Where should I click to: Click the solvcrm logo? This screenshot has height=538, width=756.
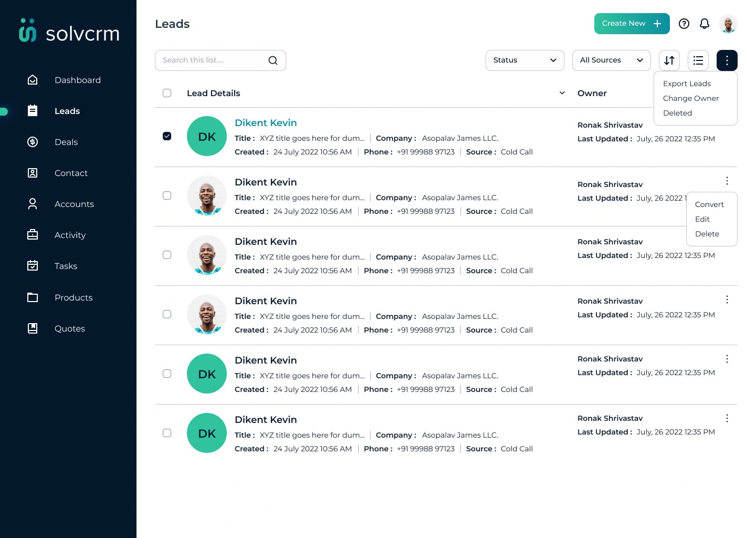(x=69, y=30)
